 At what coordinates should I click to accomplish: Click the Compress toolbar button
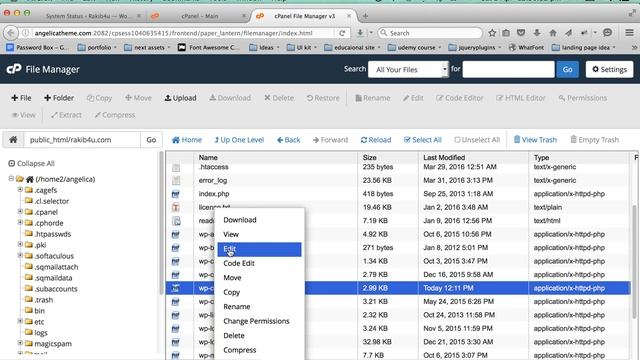click(115, 115)
